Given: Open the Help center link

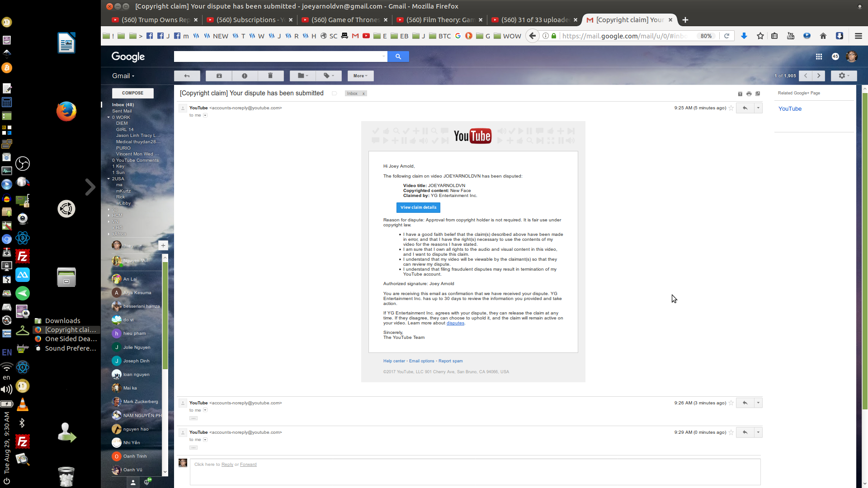Looking at the screenshot, I should click(x=394, y=361).
